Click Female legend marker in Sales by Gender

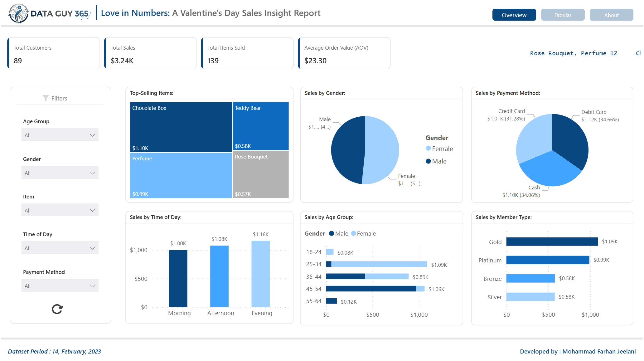tap(428, 149)
